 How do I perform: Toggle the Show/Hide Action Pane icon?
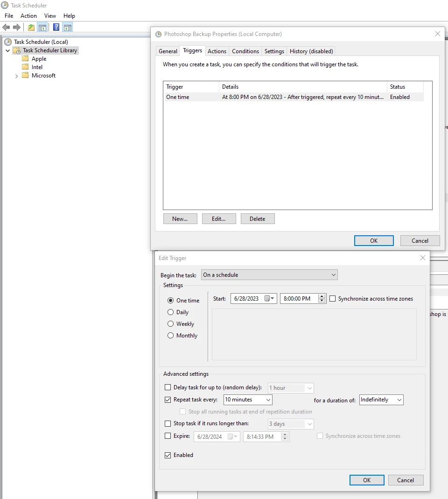(68, 28)
